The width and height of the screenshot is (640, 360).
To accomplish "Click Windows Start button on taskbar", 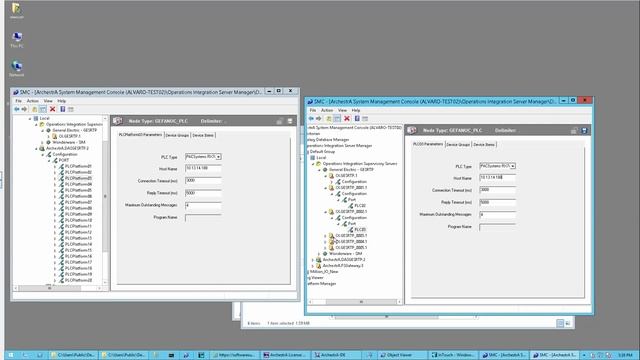I will [x=11, y=355].
